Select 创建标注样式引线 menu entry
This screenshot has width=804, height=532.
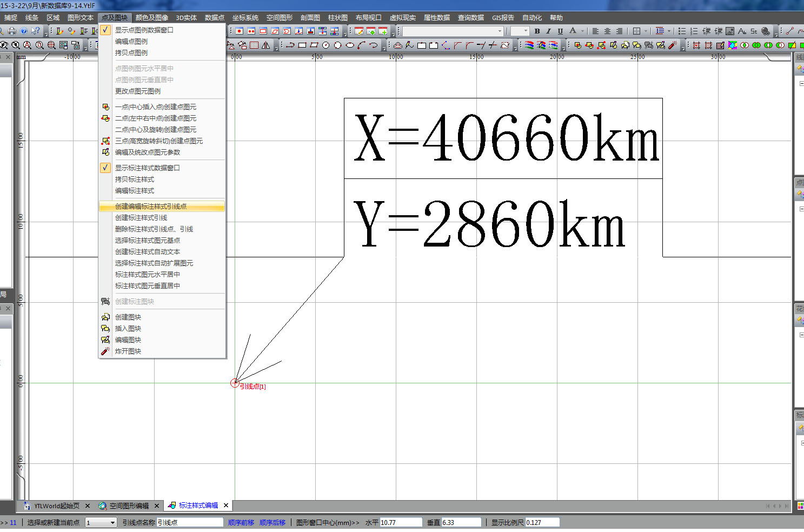point(162,218)
